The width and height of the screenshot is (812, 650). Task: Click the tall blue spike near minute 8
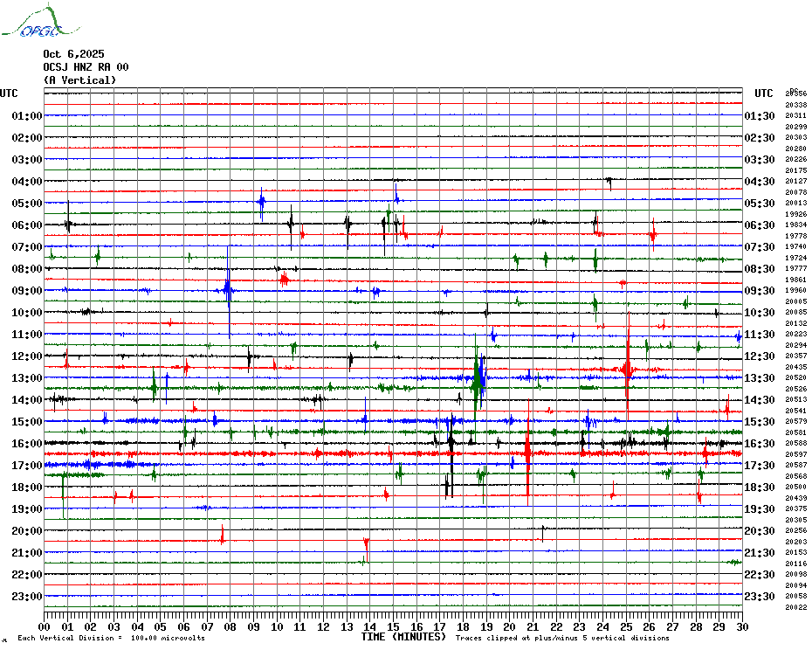pyautogui.click(x=228, y=288)
